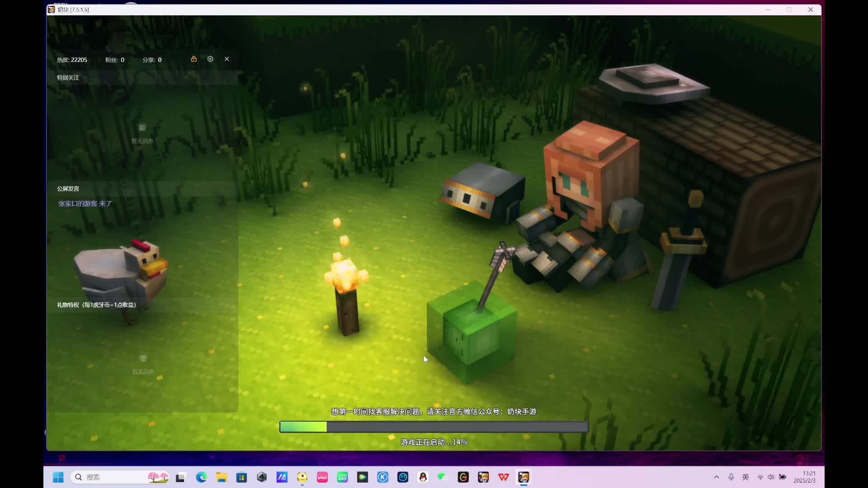Open the pink bilibili taskbar icon
Image resolution: width=868 pixels, height=488 pixels.
(322, 477)
